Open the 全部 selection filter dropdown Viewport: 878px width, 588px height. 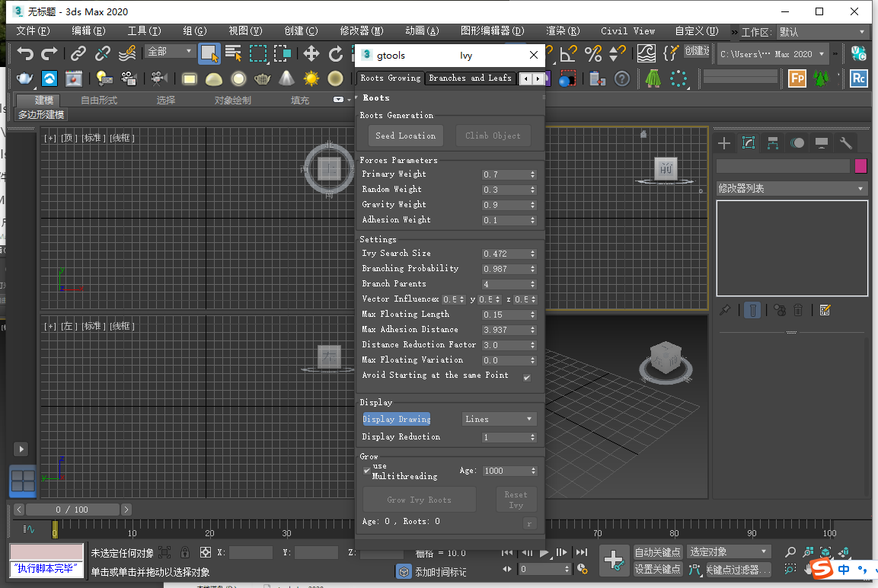170,52
